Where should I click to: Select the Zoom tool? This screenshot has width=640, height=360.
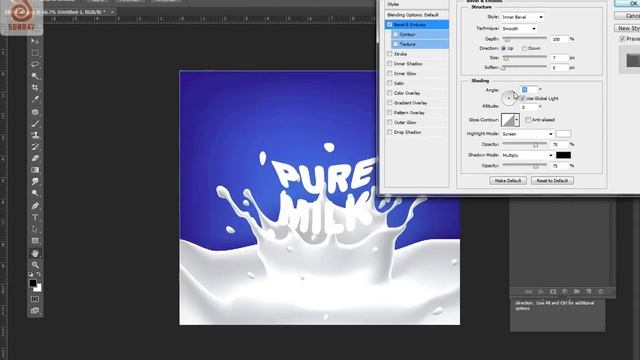pos(35,265)
